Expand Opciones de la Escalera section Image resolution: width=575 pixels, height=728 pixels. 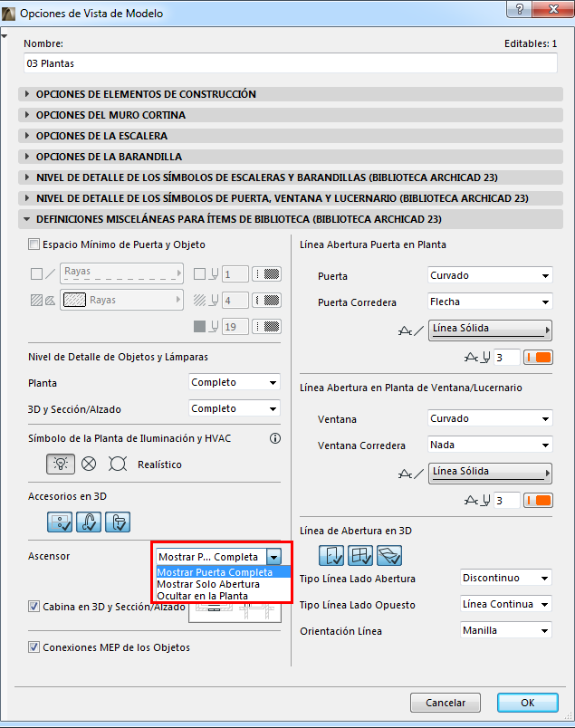pos(291,136)
